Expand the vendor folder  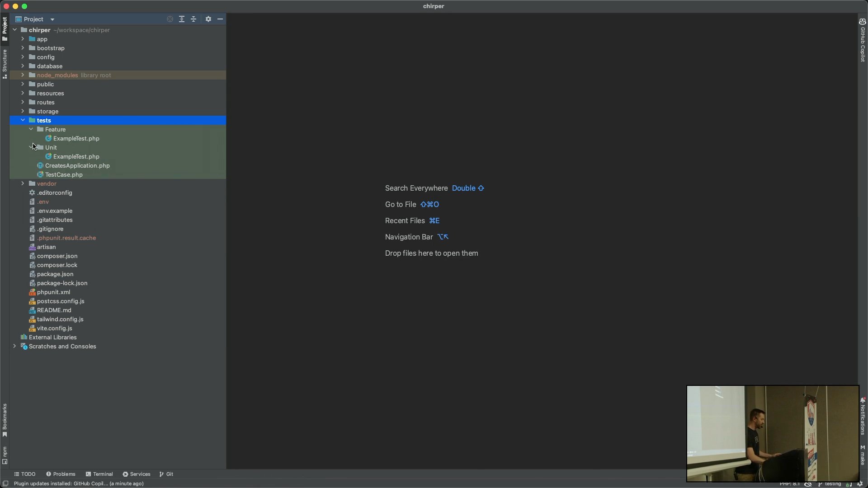23,183
